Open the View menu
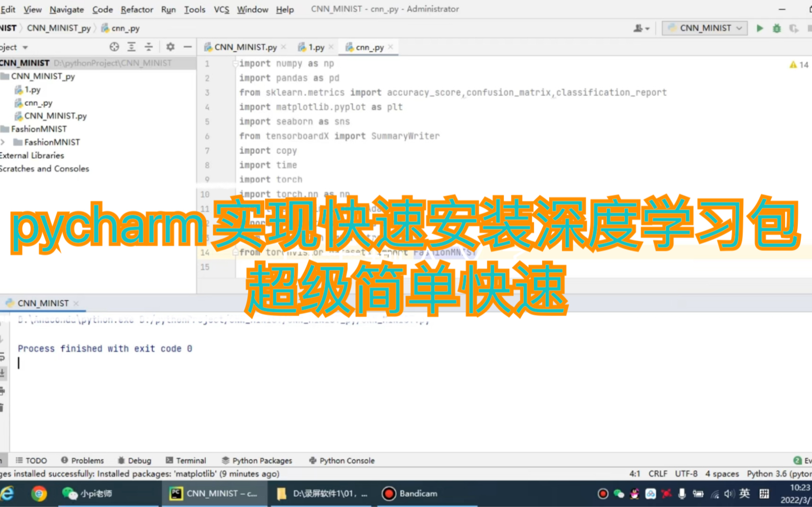Screen dimensions: 812x507 click(33, 9)
